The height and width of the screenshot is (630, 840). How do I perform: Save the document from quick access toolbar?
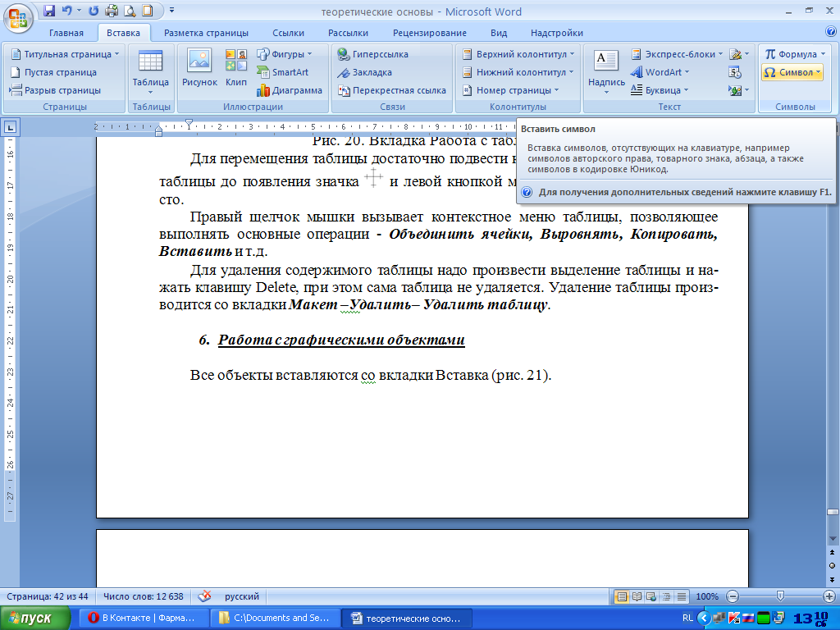pos(49,11)
